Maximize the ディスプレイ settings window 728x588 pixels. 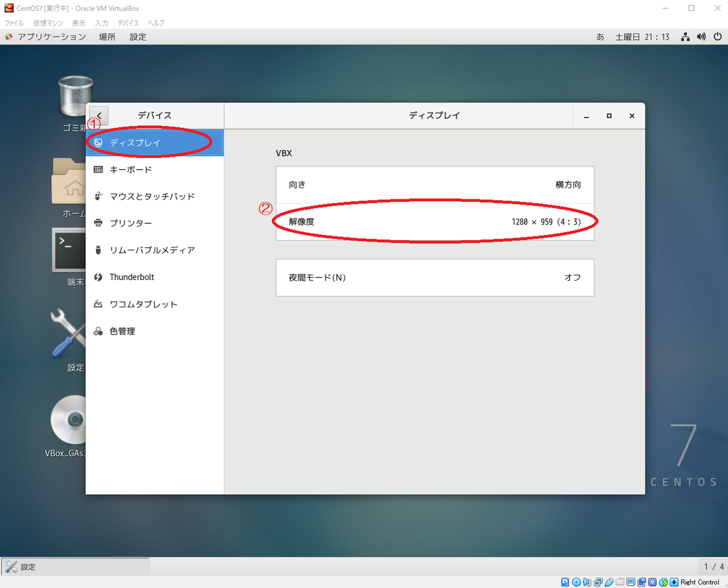pyautogui.click(x=609, y=116)
